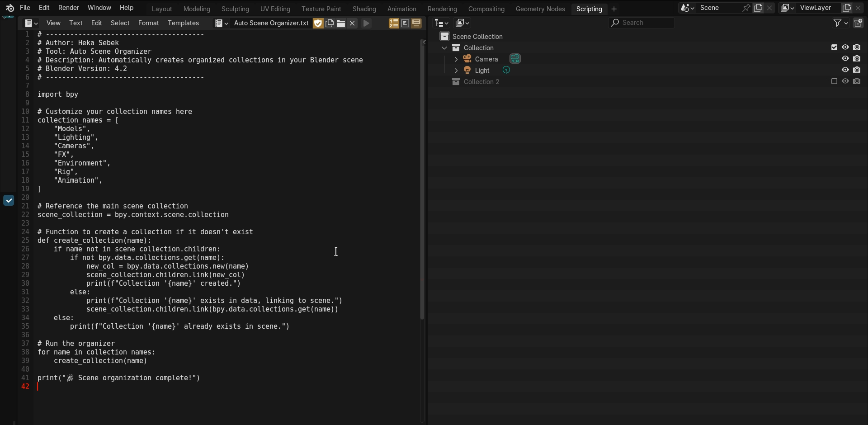Click the teal camera data icon
This screenshot has width=868, height=425.
click(x=515, y=59)
